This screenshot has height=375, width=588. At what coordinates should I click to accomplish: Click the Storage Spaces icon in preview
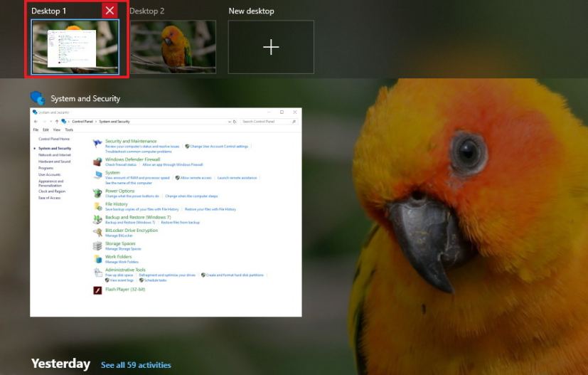pos(97,246)
